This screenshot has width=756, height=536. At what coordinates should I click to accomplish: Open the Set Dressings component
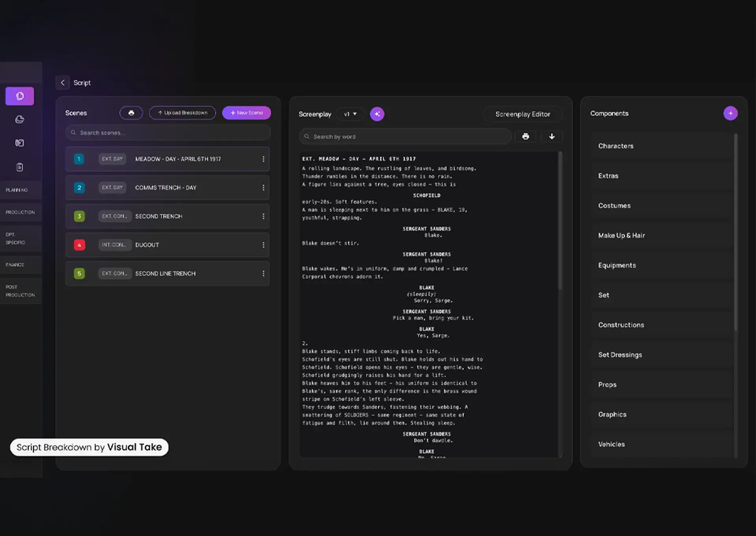(x=661, y=355)
